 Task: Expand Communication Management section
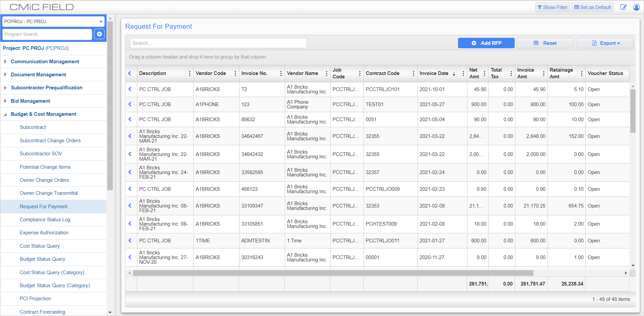click(5, 62)
